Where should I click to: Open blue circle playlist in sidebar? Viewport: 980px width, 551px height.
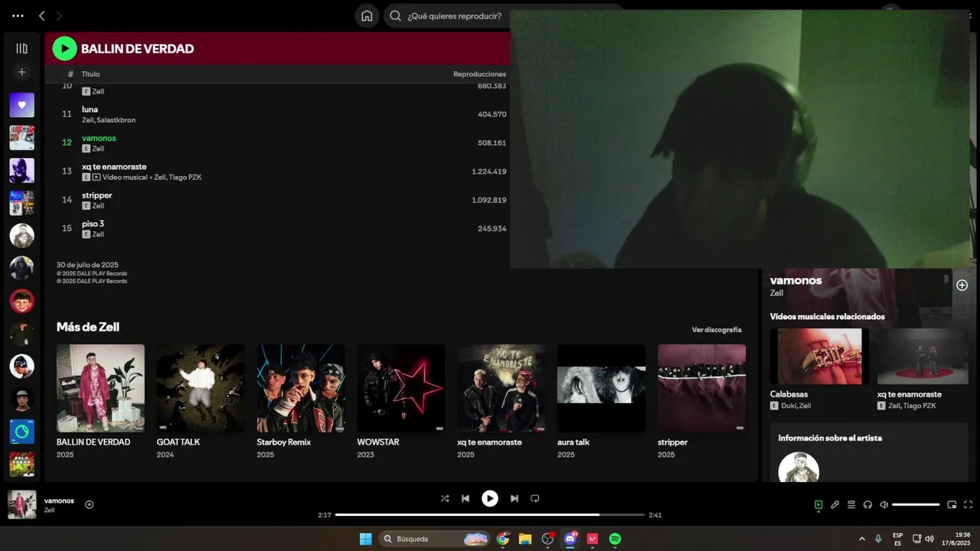click(21, 432)
